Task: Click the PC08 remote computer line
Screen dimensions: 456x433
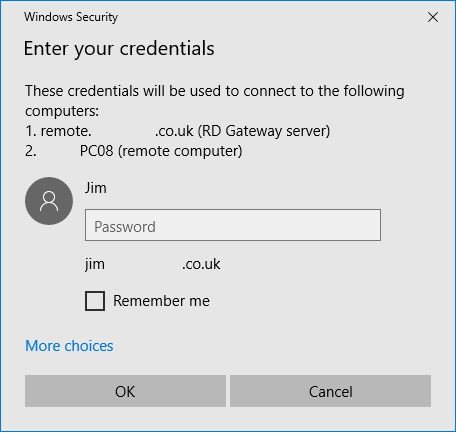Action: (134, 151)
